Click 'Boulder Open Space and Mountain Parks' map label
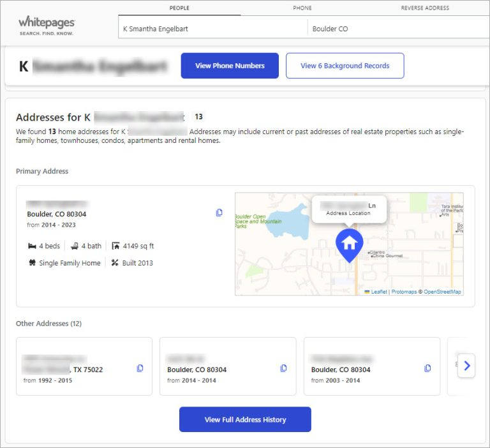The width and height of the screenshot is (490, 448). pyautogui.click(x=258, y=221)
